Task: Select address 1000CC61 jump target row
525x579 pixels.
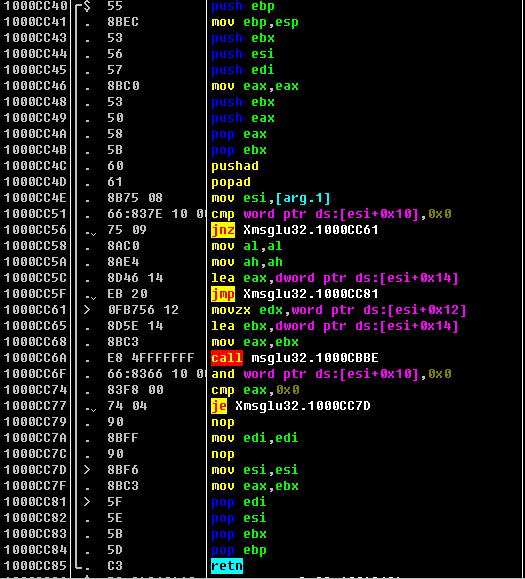Action: coord(35,310)
